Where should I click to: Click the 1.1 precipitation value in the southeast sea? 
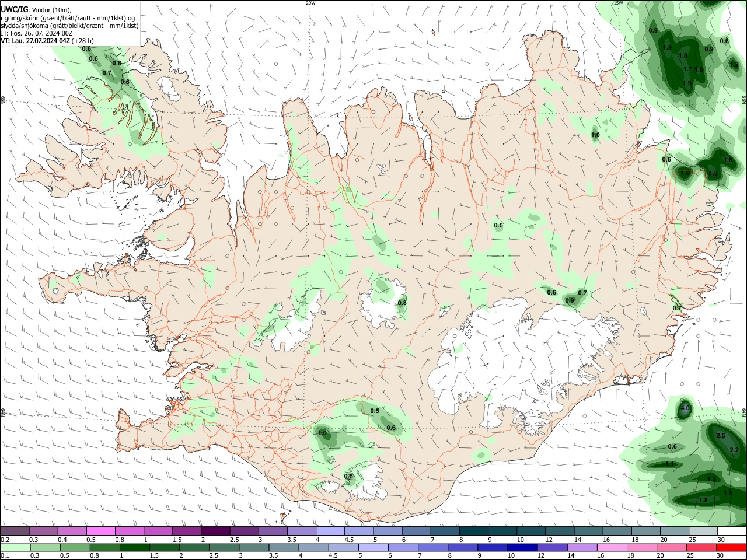click(x=669, y=464)
